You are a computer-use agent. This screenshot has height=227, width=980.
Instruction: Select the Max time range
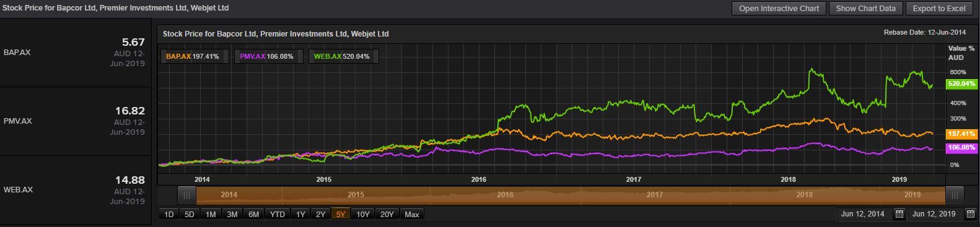[x=412, y=214]
